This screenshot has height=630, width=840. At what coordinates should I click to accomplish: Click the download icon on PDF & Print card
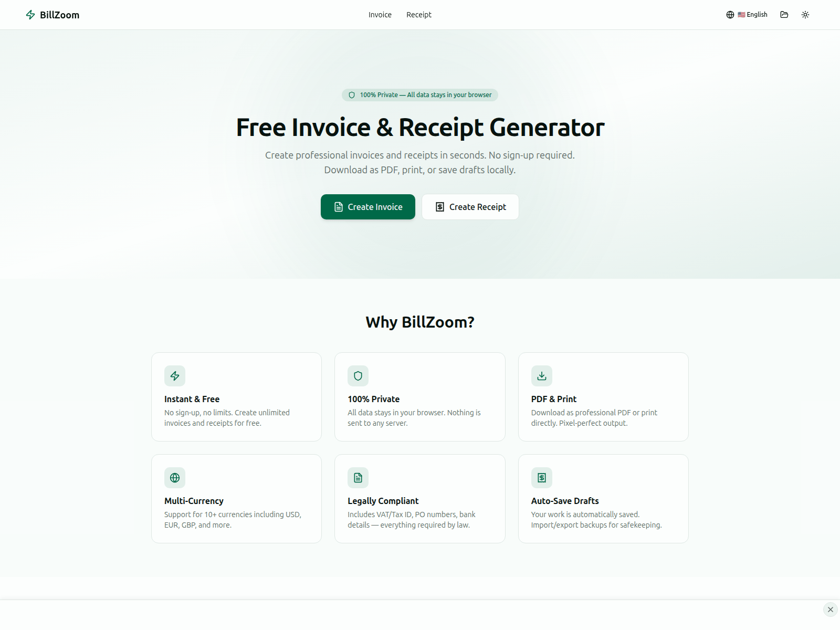click(542, 376)
